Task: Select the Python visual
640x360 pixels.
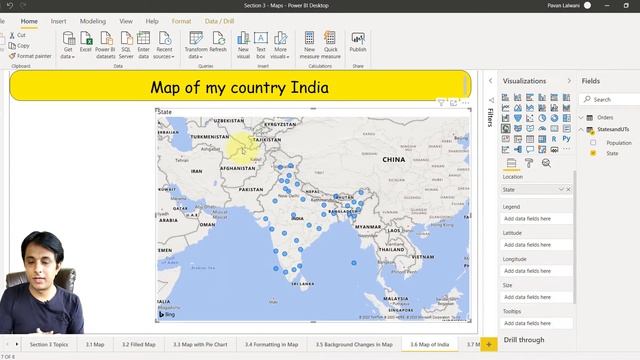Action: 566,139
